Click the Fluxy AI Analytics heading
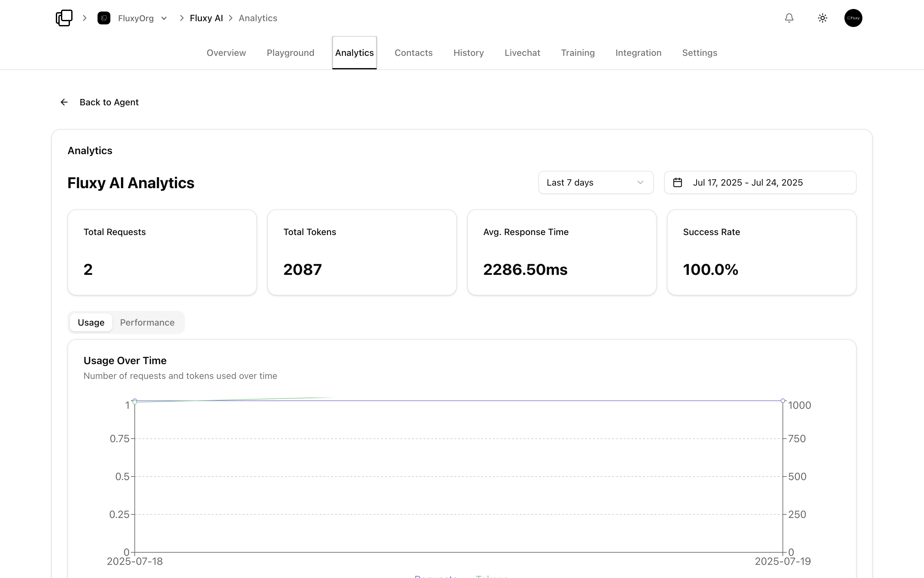 [x=131, y=183]
